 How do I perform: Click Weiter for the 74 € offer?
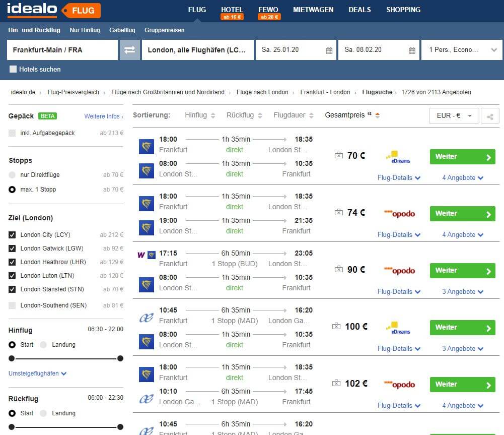coord(463,214)
